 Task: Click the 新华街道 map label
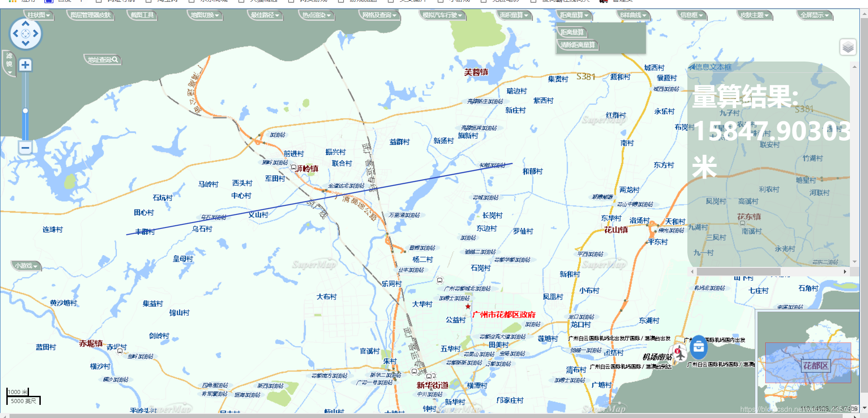click(432, 385)
